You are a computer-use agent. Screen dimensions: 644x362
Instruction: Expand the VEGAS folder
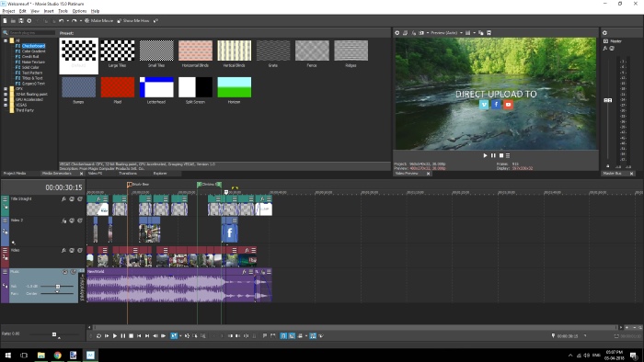[6, 105]
